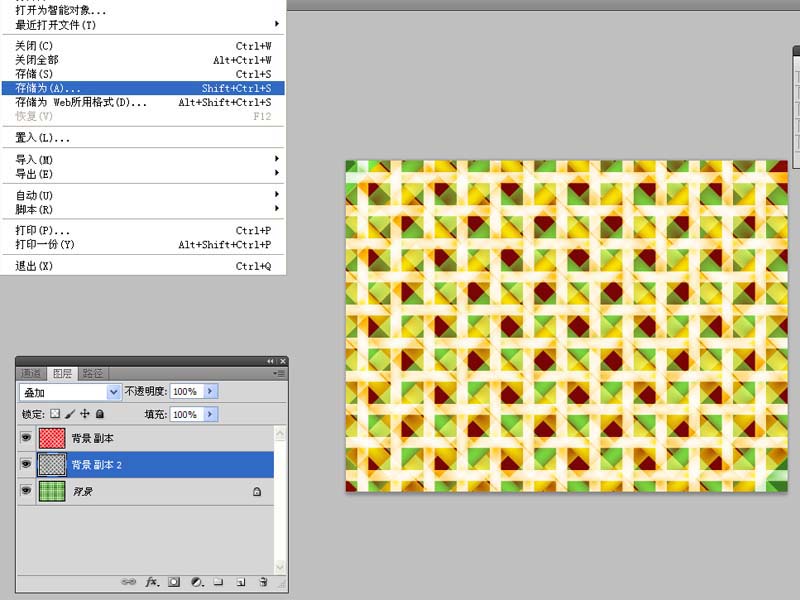Add a layer mask using mask icon
This screenshot has width=800, height=600.
[x=174, y=582]
